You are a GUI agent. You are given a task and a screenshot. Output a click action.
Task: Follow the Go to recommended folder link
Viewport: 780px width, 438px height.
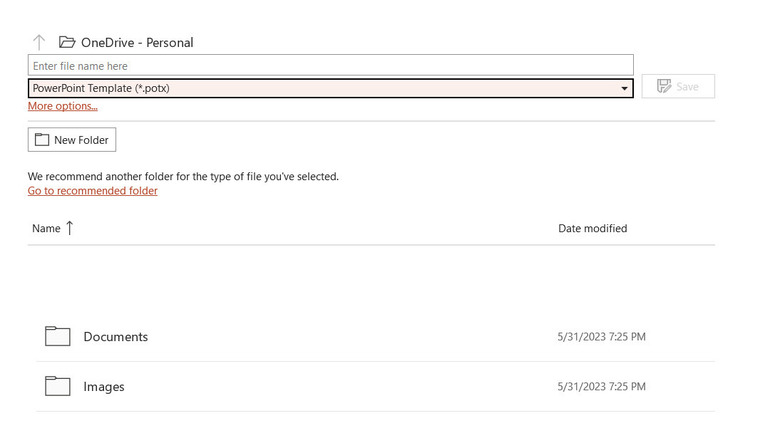[x=92, y=191]
